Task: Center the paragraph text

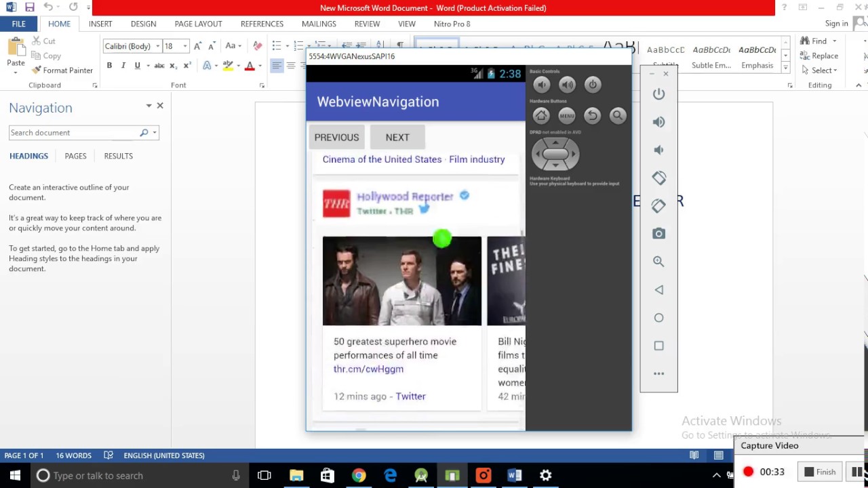Action: click(x=291, y=66)
